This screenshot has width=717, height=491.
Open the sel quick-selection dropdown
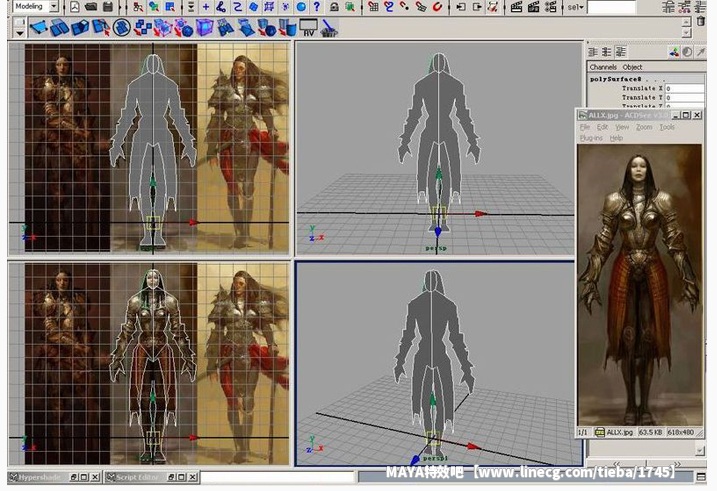point(575,7)
